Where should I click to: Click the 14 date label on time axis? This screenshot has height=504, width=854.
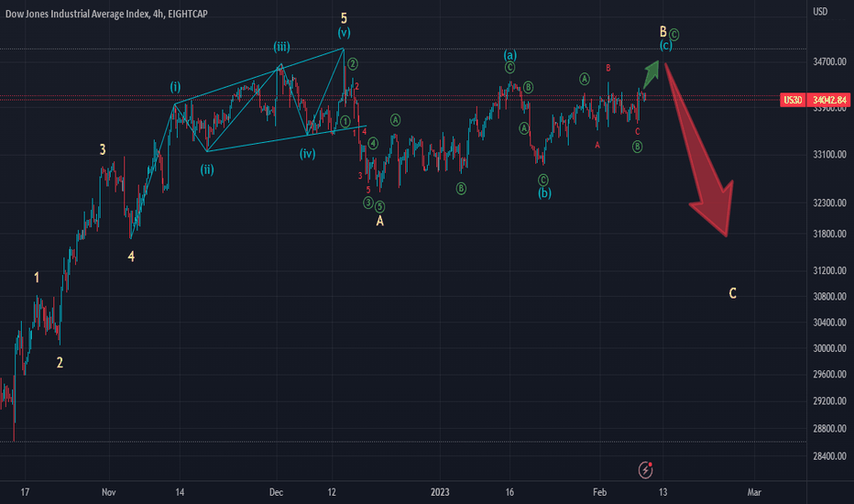pyautogui.click(x=180, y=492)
